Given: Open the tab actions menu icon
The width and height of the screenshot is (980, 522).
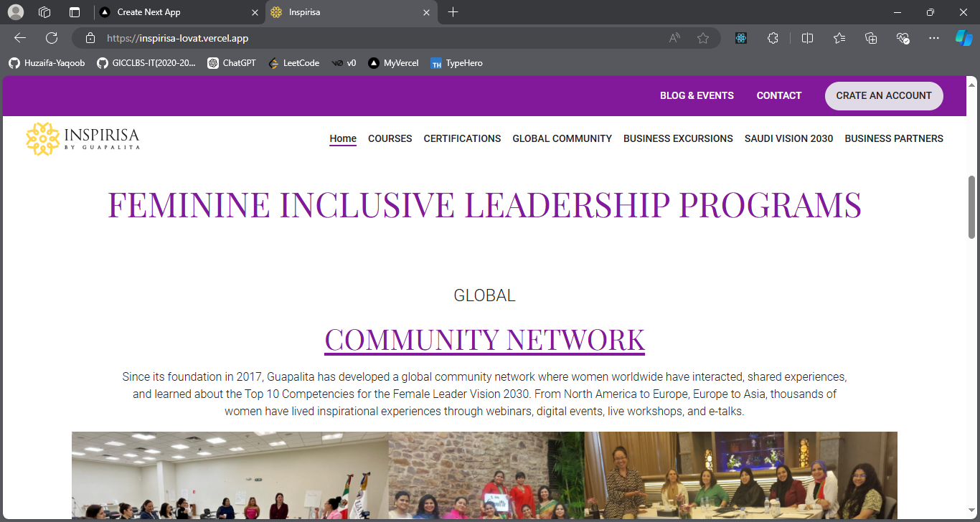Looking at the screenshot, I should 75,12.
